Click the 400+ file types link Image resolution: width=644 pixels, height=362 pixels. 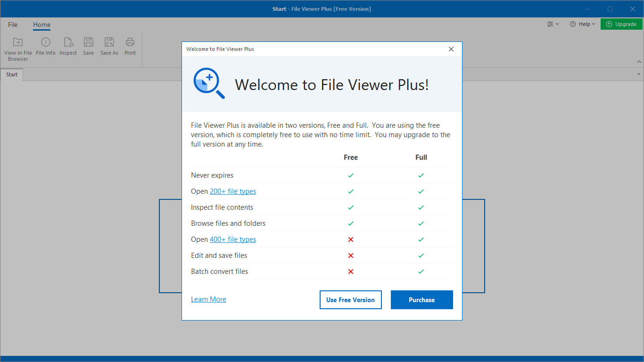[233, 239]
